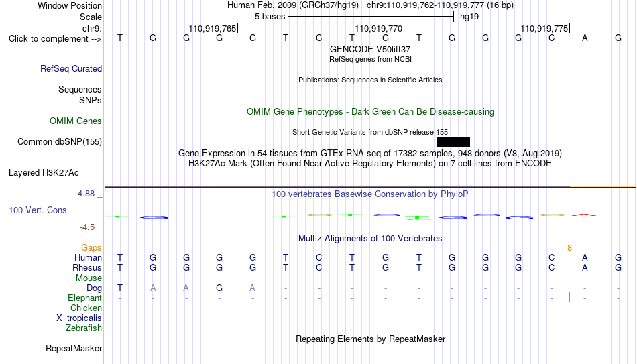637x364 pixels.
Task: Click the 'Click to complement -->' label
Action: click(x=55, y=39)
